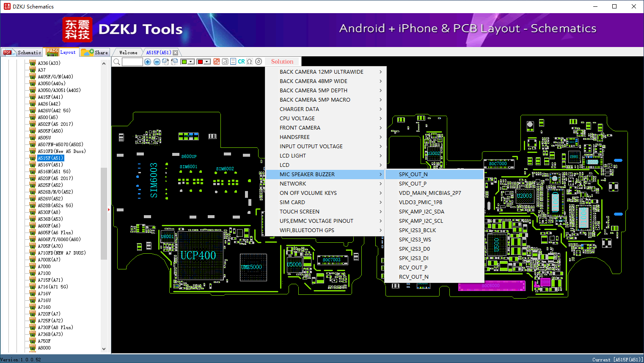Image resolution: width=644 pixels, height=363 pixels.
Task: Click the PADS icon beside A8000
Action: (33, 348)
